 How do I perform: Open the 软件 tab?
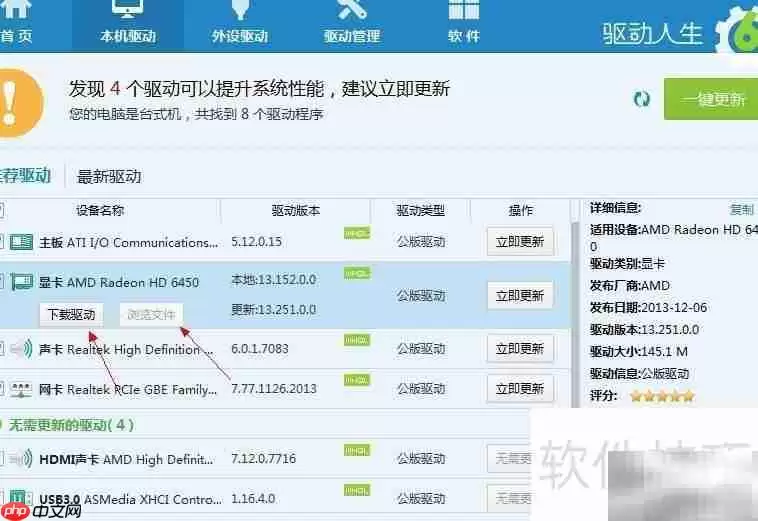point(464,24)
